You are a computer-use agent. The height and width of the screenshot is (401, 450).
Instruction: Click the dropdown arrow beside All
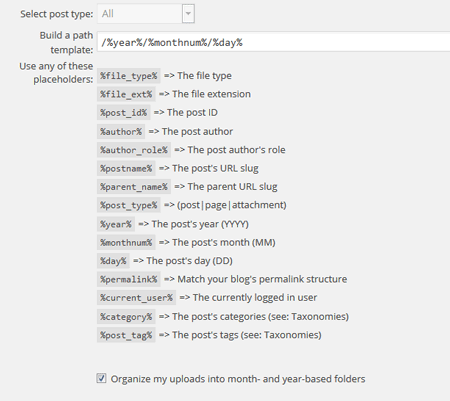tap(188, 14)
